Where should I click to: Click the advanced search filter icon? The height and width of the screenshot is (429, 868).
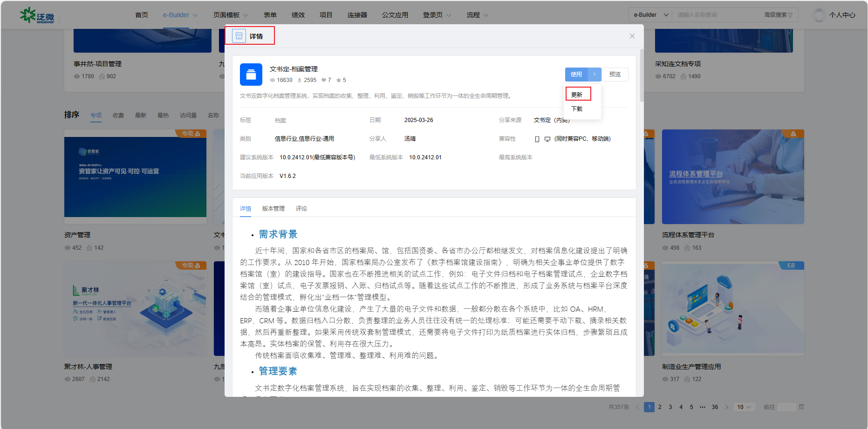click(790, 15)
